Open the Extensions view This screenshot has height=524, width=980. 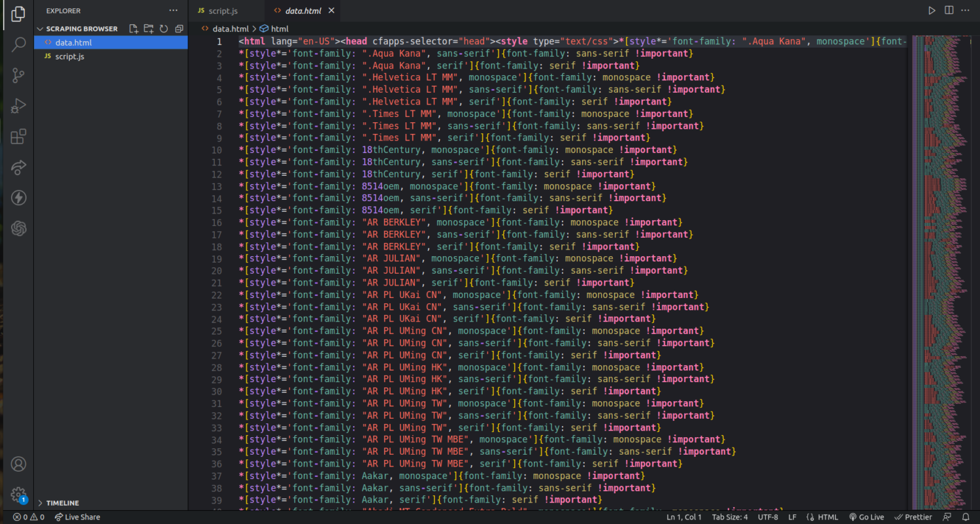click(x=18, y=137)
